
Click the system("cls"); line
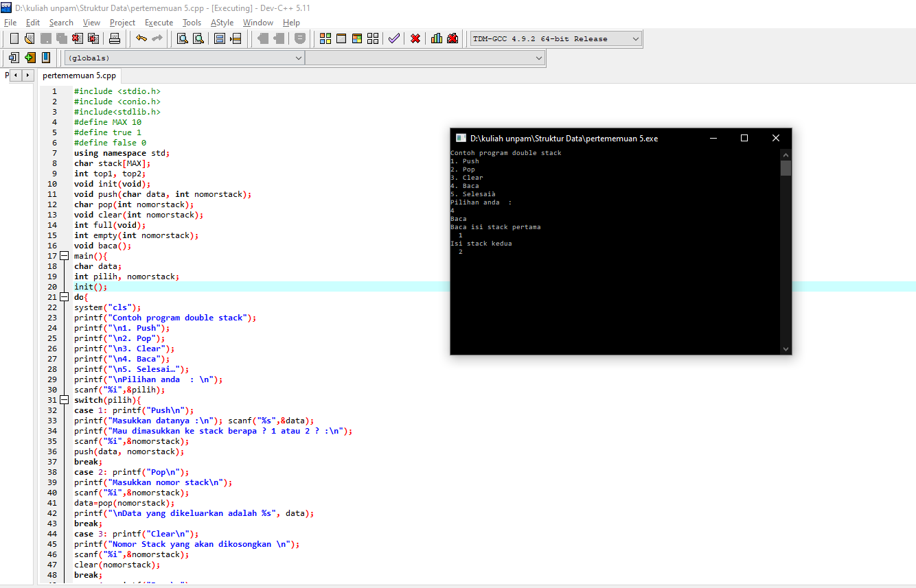pos(108,307)
